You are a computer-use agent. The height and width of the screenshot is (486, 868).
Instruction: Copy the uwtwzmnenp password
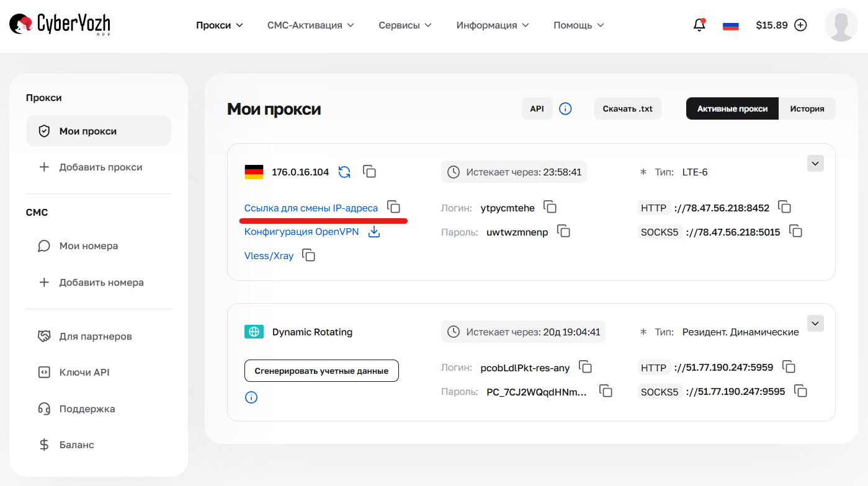(x=563, y=231)
